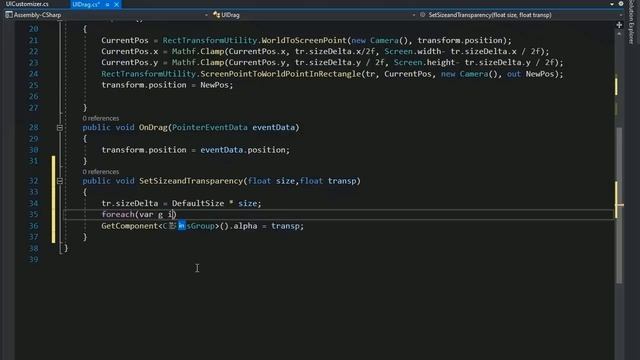Click '0 references' above SetSizeandTransparency

[100, 172]
